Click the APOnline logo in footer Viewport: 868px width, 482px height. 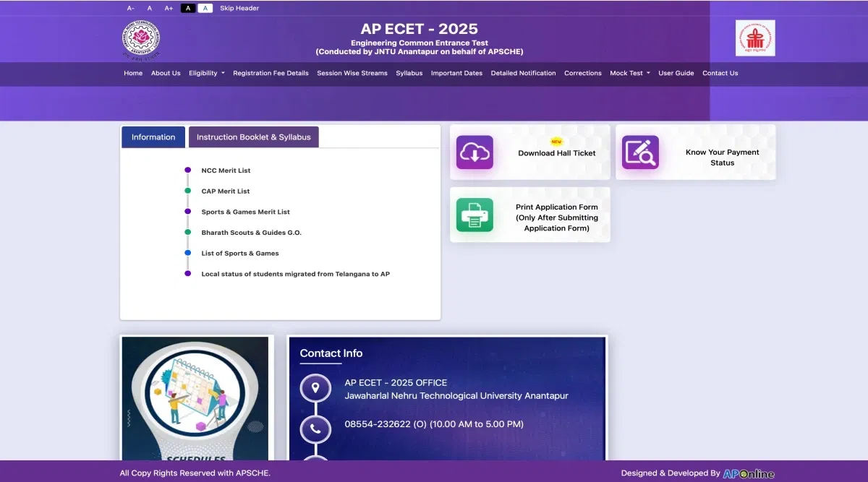(x=749, y=473)
